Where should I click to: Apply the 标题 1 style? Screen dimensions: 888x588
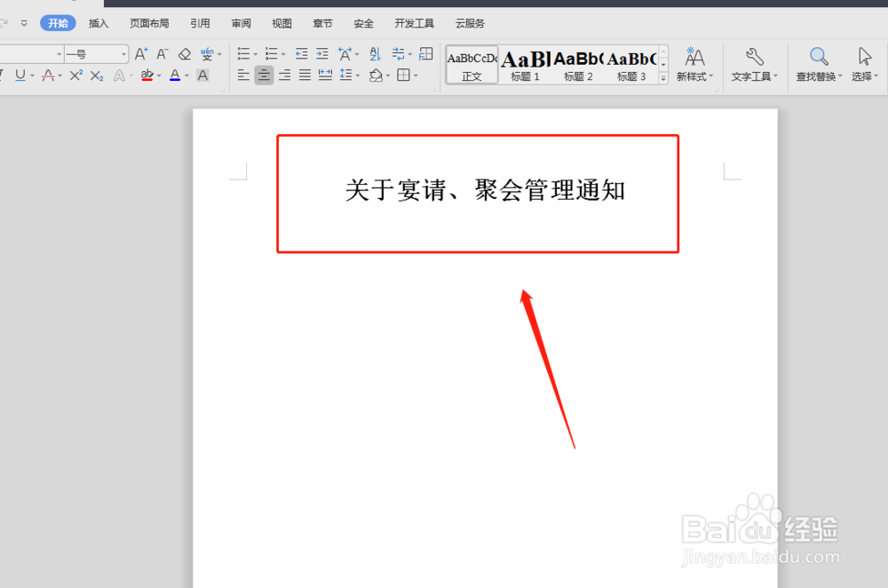coord(525,65)
